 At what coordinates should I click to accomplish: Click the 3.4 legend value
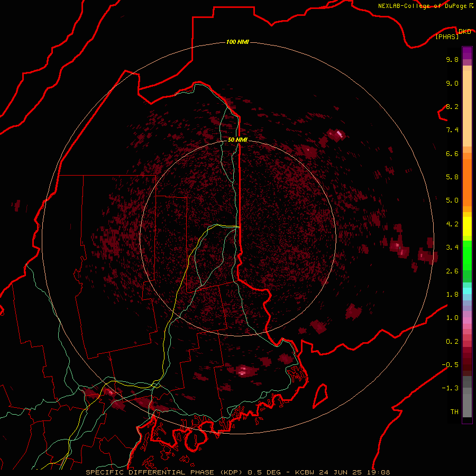coord(452,248)
